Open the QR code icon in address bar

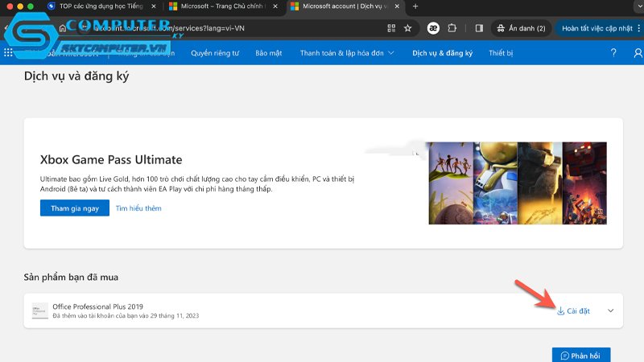[x=391, y=28]
